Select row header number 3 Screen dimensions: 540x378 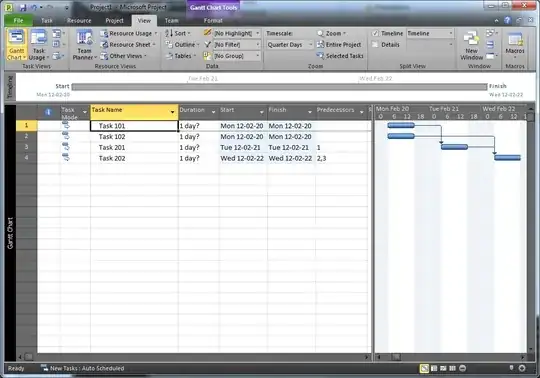(27, 147)
